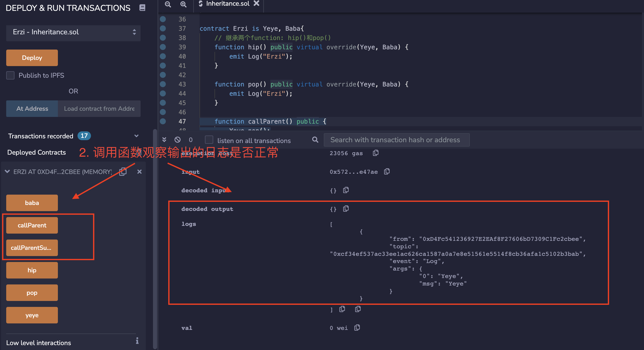Viewport: 644px width, 350px height.
Task: Click the callParent function button
Action: click(x=32, y=225)
